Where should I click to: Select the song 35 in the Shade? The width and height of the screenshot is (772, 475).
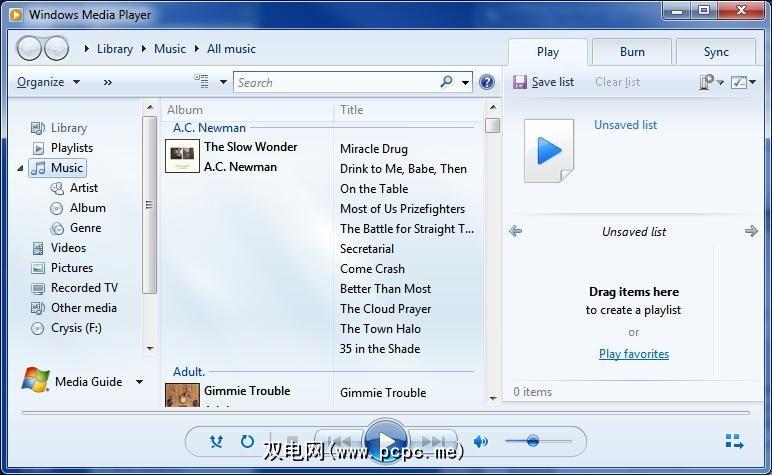(380, 349)
